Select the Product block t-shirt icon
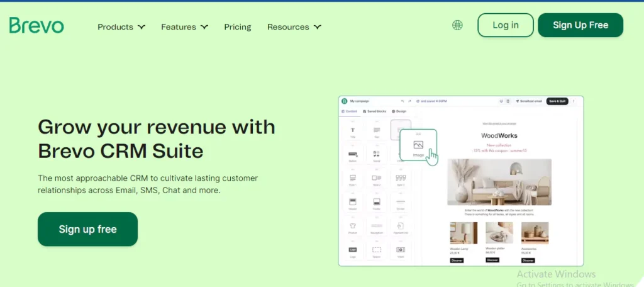Screen dimensions: 644x287 pyautogui.click(x=352, y=227)
